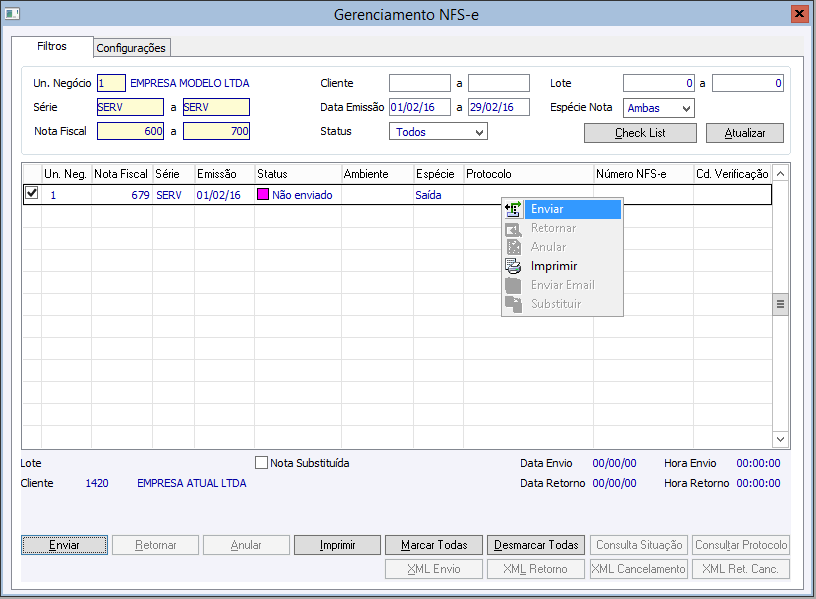The image size is (816, 599).
Task: Click the Emissão column header
Action: pos(225,174)
